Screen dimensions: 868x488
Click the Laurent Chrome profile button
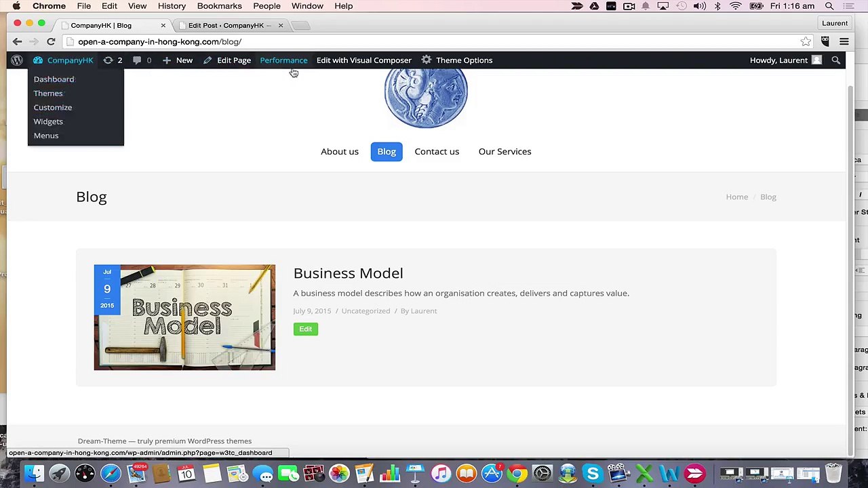coord(835,23)
